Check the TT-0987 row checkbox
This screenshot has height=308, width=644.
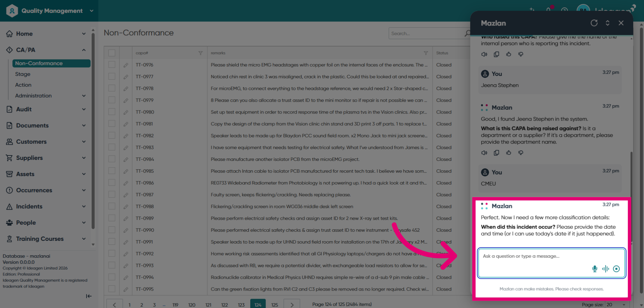tap(112, 194)
